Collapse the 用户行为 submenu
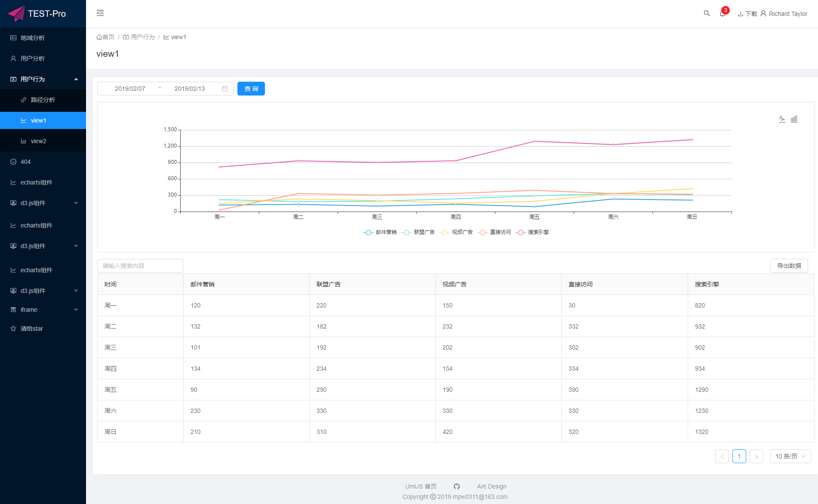 43,79
